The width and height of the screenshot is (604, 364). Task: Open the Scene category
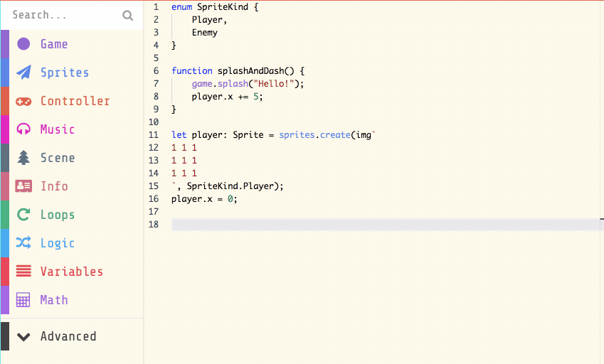pyautogui.click(x=58, y=158)
